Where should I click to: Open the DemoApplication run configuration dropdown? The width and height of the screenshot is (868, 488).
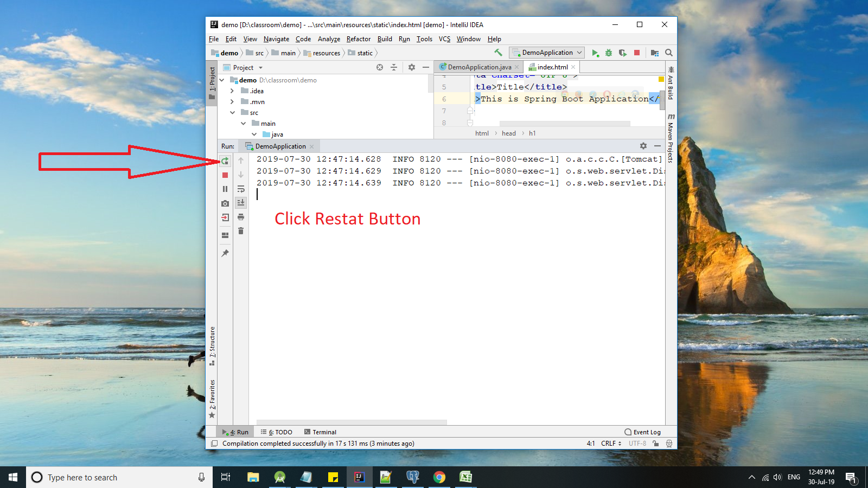[x=547, y=53]
